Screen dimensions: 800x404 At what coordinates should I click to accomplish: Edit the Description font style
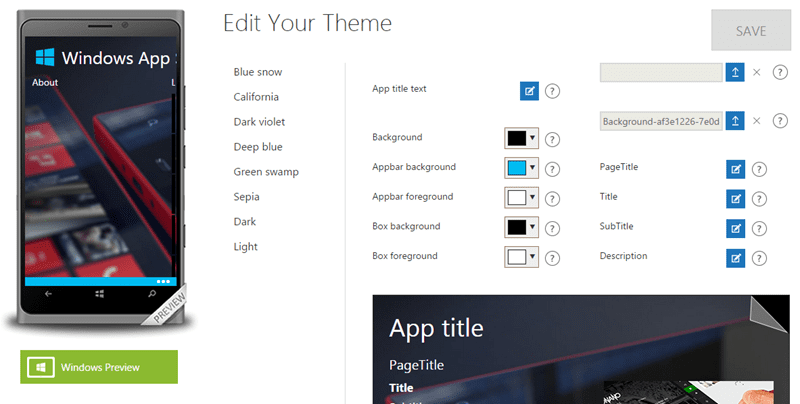click(x=735, y=258)
